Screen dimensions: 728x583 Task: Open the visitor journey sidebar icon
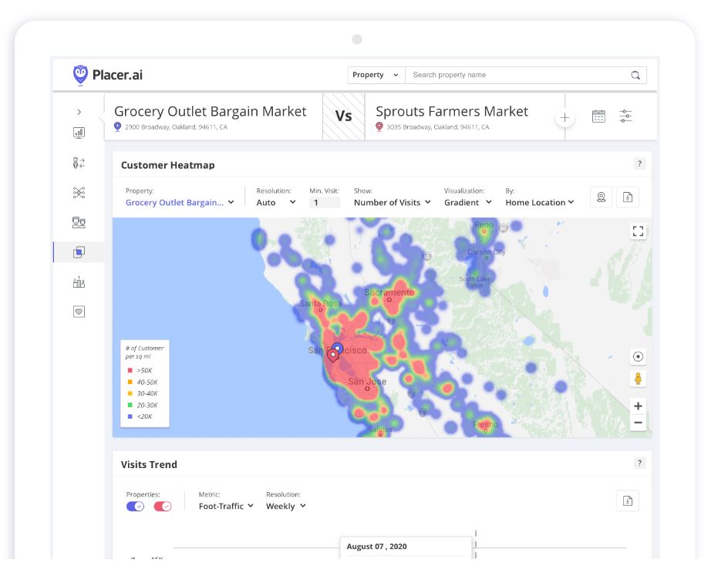(79, 163)
